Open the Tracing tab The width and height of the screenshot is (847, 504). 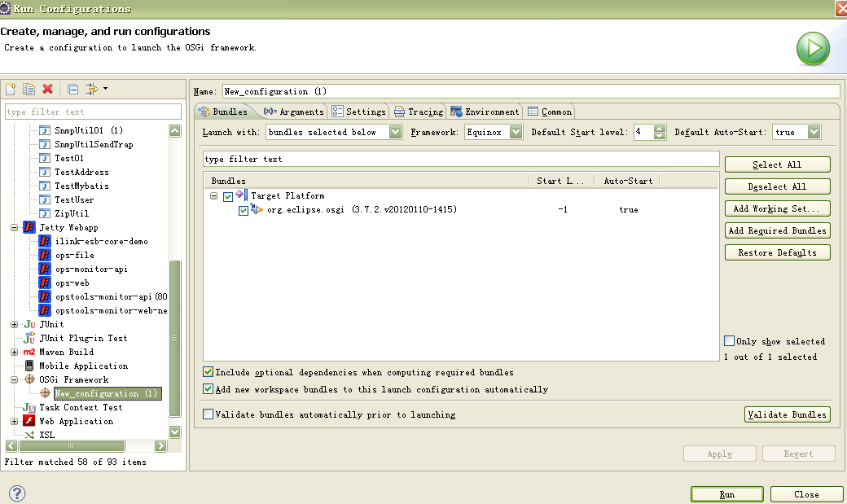[x=419, y=112]
